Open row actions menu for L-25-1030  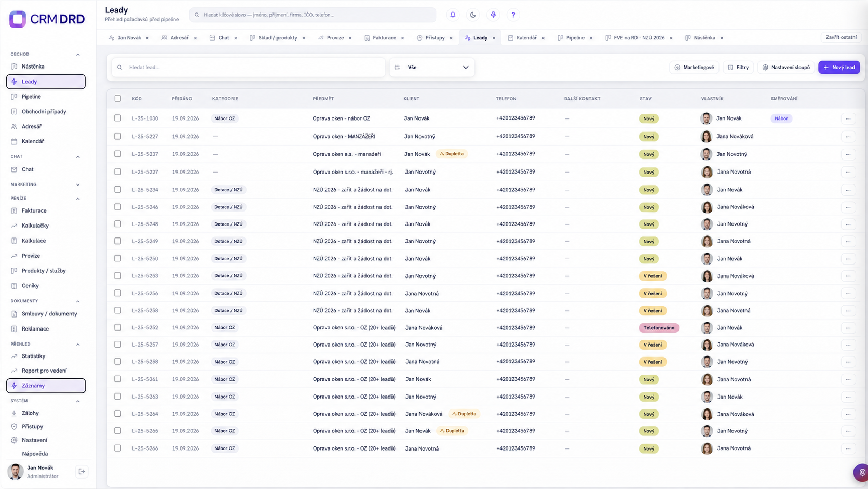coord(848,118)
